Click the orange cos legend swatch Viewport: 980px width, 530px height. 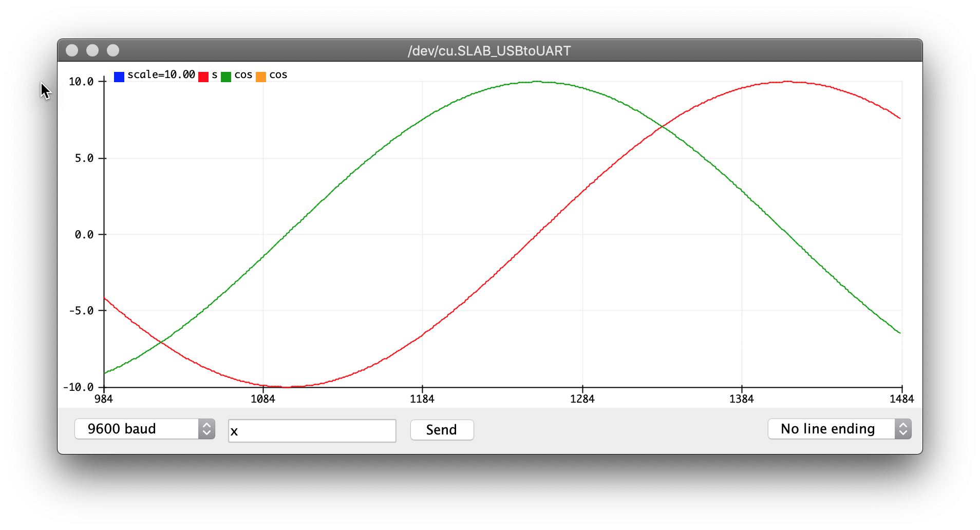pyautogui.click(x=261, y=77)
